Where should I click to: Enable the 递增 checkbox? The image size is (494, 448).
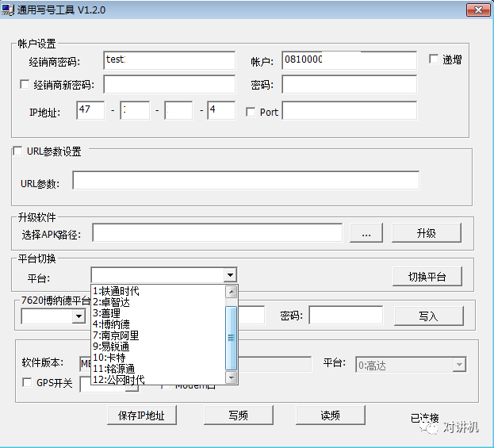pyautogui.click(x=434, y=59)
